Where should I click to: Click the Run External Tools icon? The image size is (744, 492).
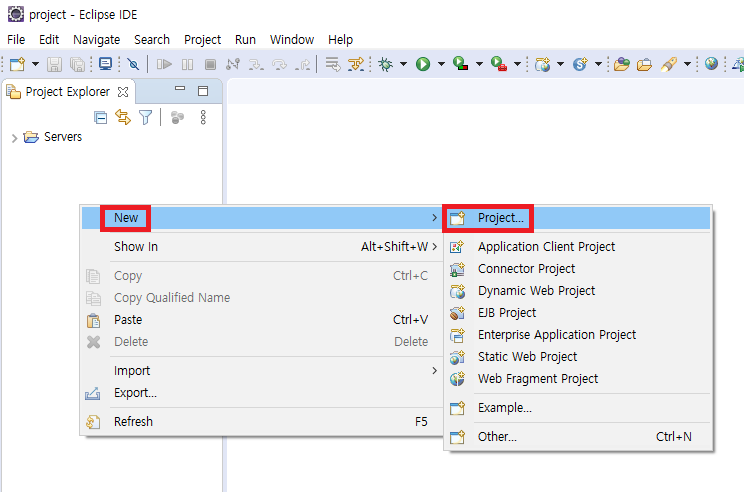(x=499, y=64)
